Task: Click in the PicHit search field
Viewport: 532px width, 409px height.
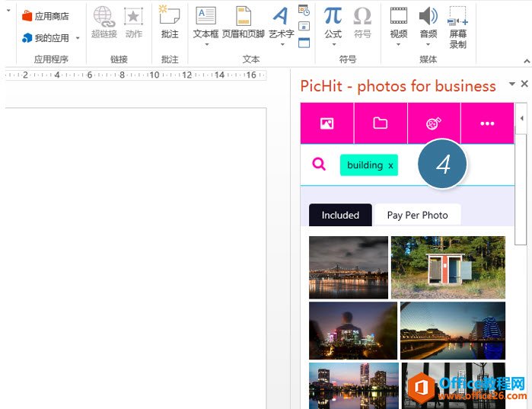Action: click(407, 165)
